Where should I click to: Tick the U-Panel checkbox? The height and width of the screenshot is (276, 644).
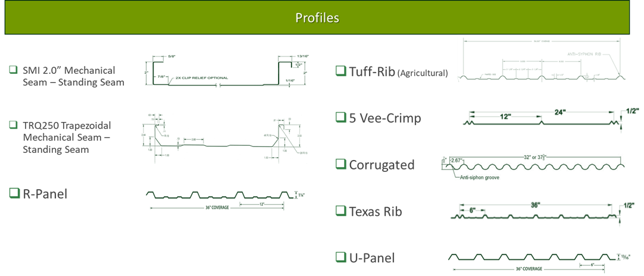click(340, 257)
